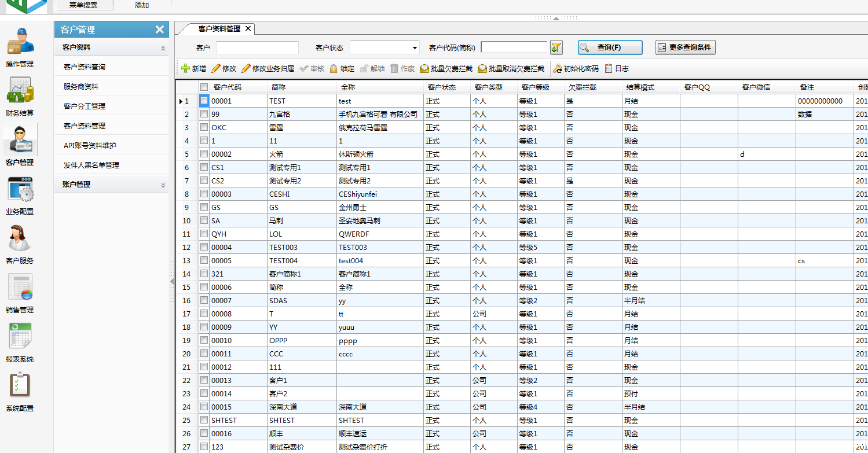Image resolution: width=868 pixels, height=453 pixels.
Task: Click the 初始化密码 reset password icon
Action: 557,68
